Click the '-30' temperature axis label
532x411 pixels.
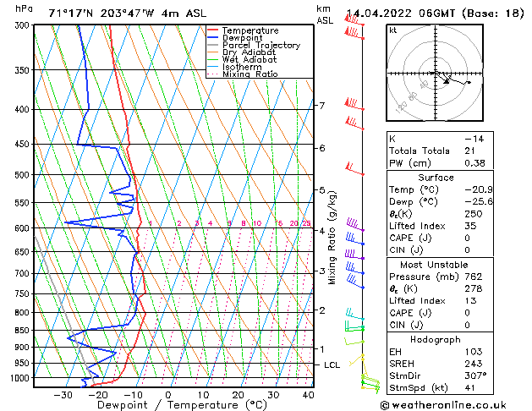[x=63, y=395]
